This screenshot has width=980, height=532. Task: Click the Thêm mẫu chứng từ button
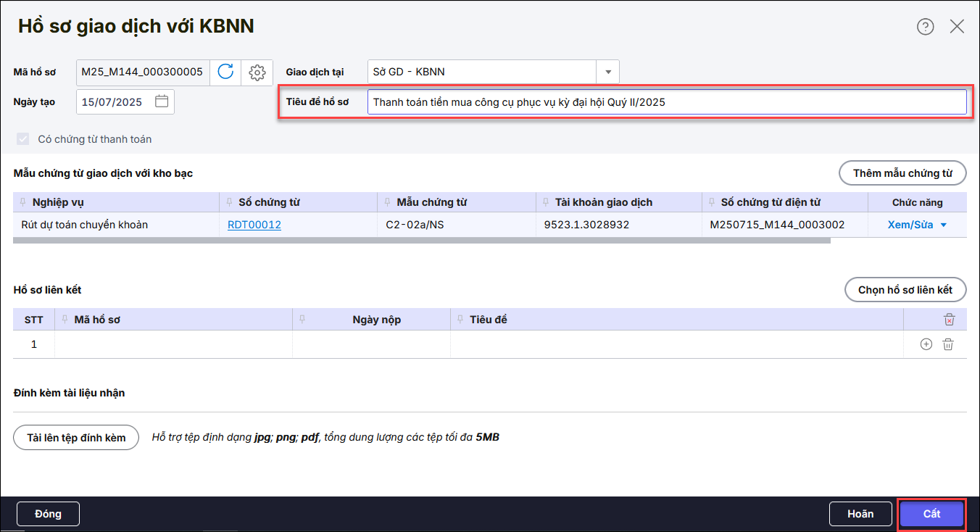click(902, 173)
